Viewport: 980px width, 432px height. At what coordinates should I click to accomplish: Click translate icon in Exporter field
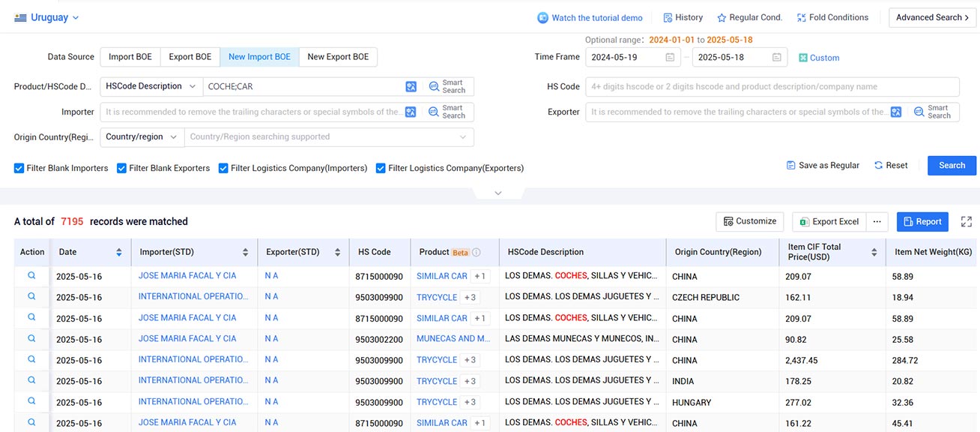click(x=896, y=112)
